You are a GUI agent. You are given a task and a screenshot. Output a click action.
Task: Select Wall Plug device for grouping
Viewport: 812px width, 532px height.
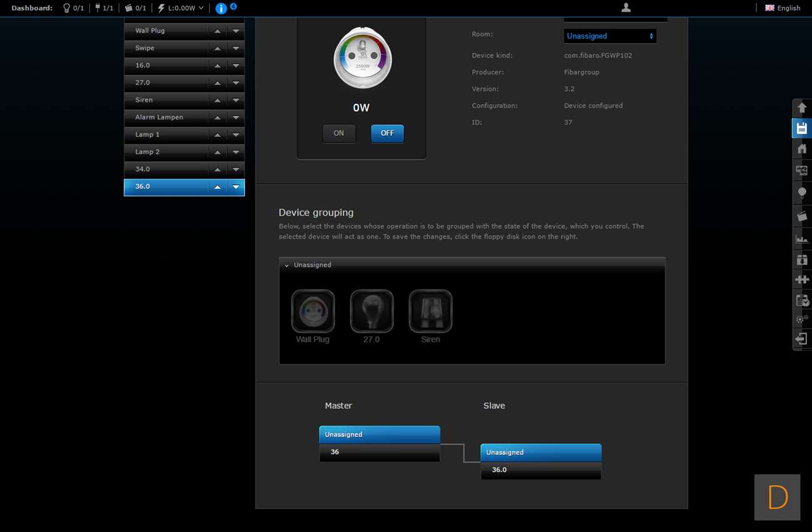[x=313, y=311]
